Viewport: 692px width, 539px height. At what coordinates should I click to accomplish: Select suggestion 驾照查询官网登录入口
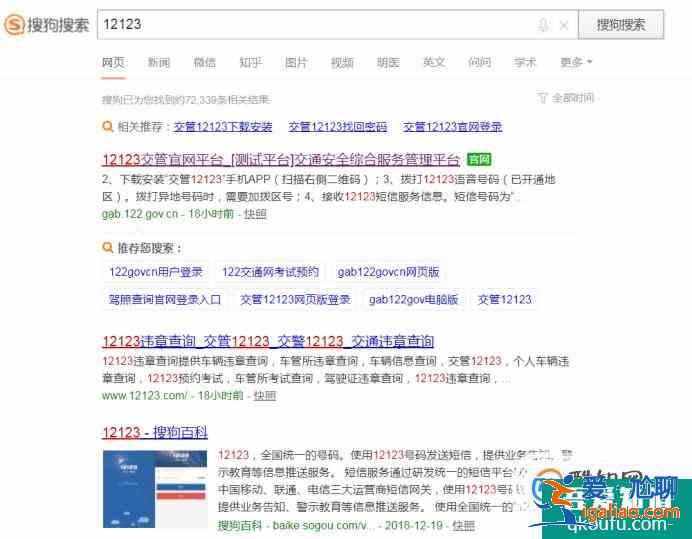click(x=165, y=300)
